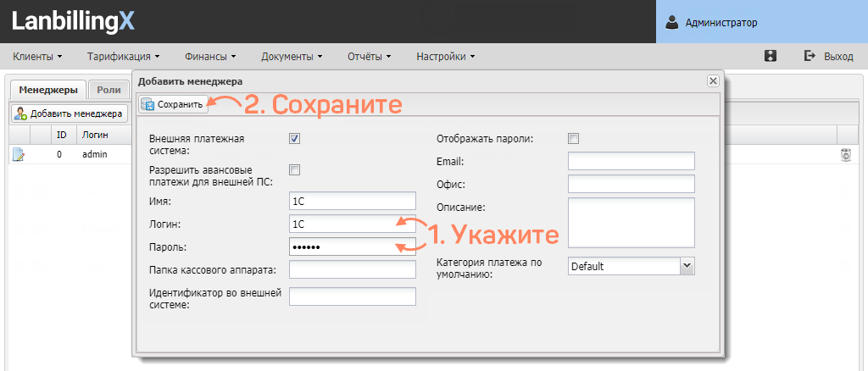Uncheck Внешняя платежная система checkbox
The width and height of the screenshot is (868, 371).
(x=295, y=139)
